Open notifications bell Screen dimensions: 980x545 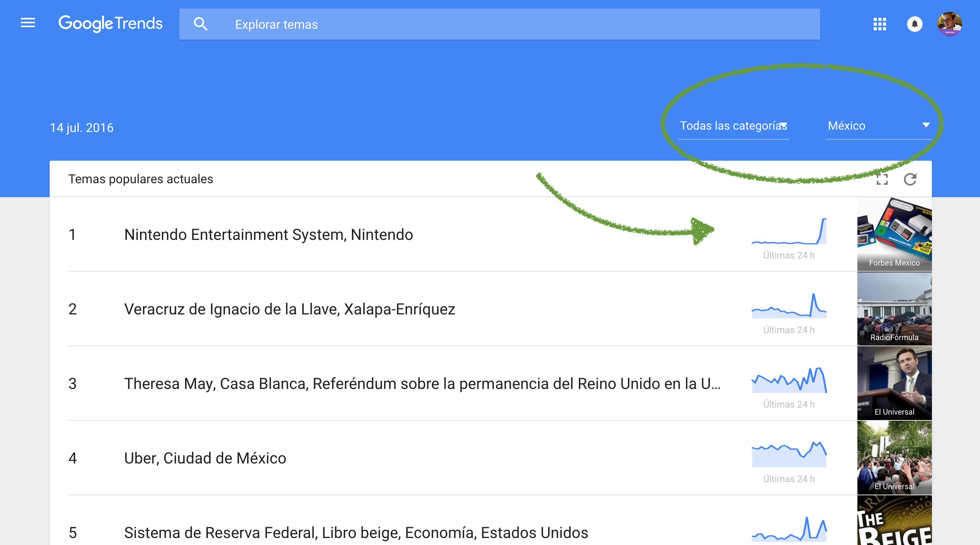tap(914, 24)
